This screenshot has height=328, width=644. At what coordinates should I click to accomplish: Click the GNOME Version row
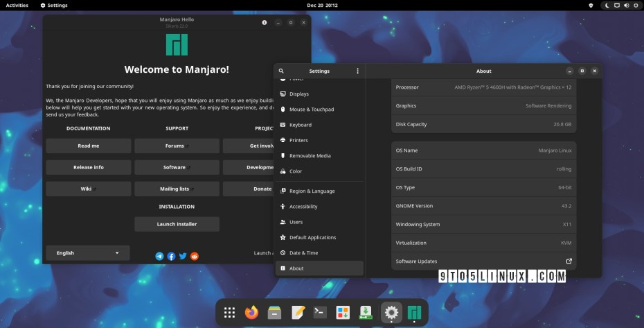[x=483, y=206]
